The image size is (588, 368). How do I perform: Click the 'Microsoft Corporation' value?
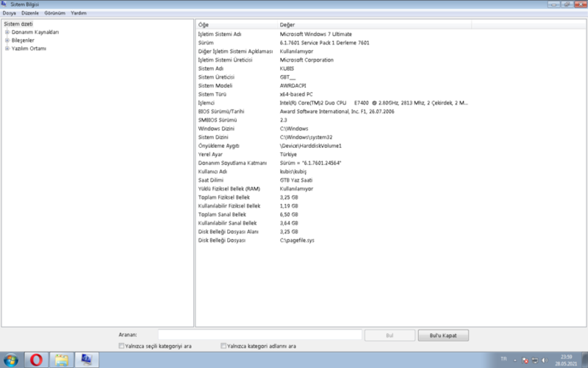(x=306, y=60)
